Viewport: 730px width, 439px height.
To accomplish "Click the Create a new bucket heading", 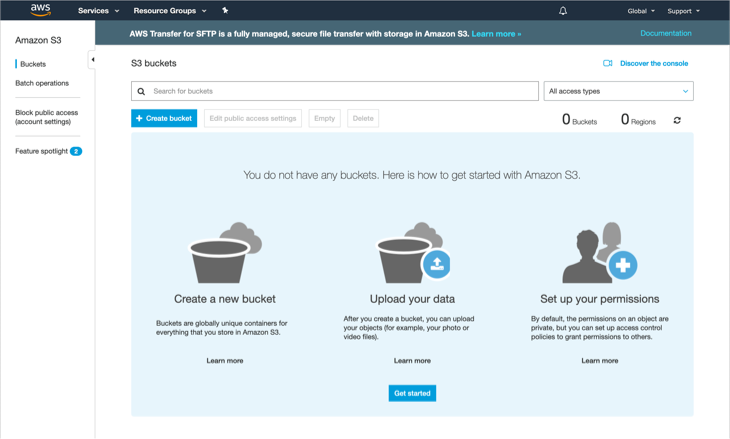I will [225, 299].
